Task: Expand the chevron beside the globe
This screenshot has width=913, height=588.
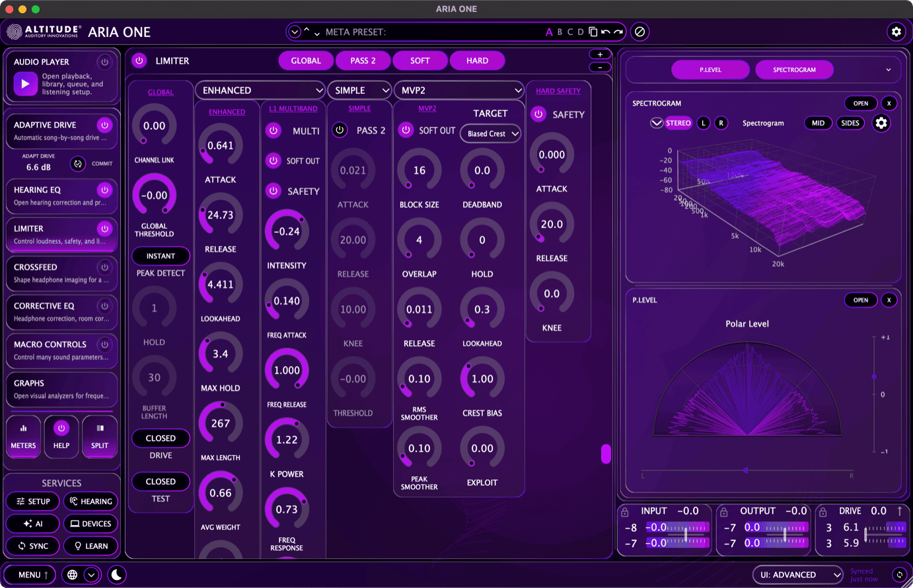Action: [92, 575]
